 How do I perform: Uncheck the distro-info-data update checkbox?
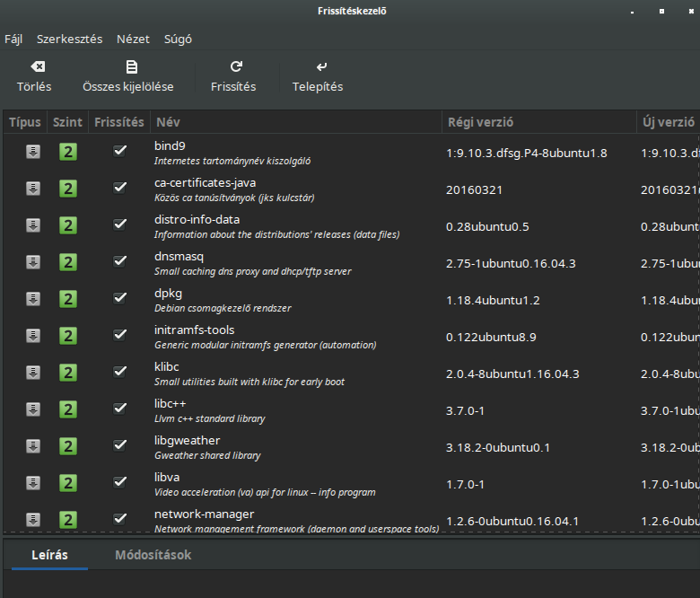[x=119, y=224]
